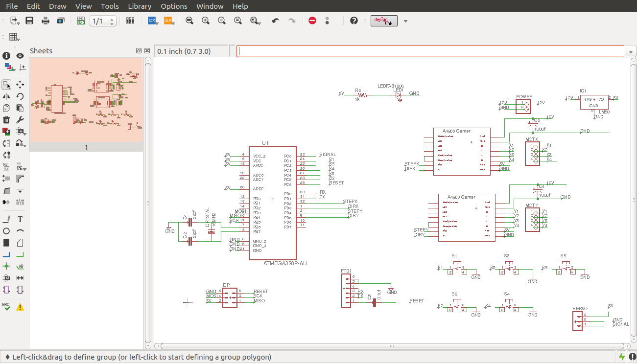
Task: Toggle the Show eye tool
Action: pos(20,56)
